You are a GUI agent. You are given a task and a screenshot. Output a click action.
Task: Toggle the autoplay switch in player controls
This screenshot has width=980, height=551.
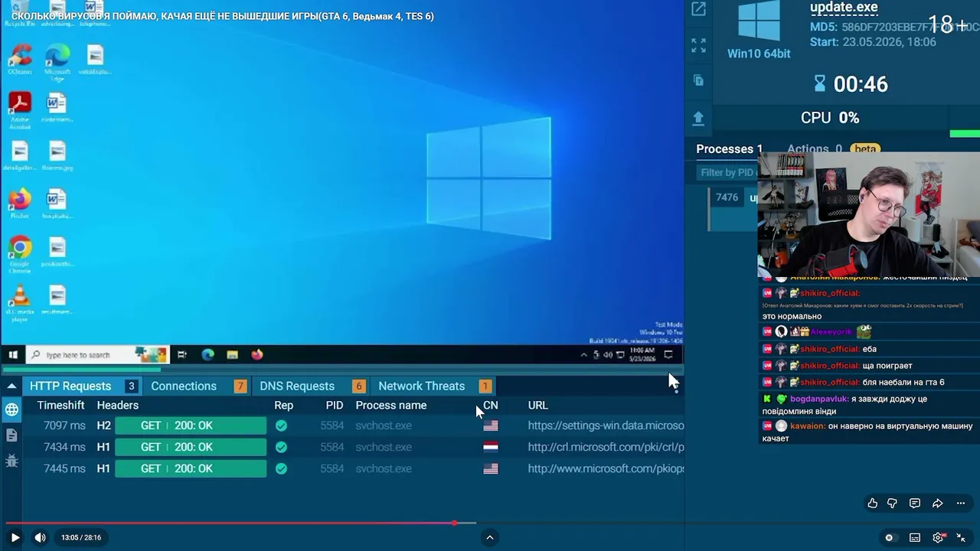coord(889,537)
